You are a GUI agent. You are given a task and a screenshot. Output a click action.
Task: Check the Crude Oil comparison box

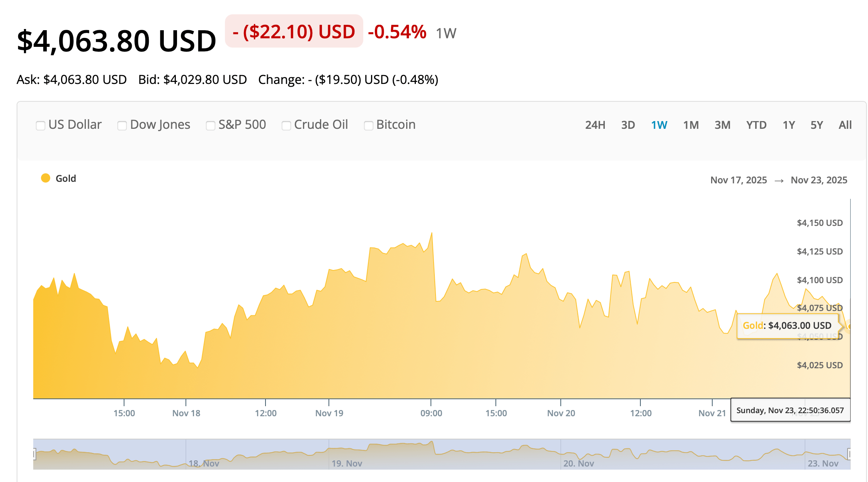tap(286, 125)
